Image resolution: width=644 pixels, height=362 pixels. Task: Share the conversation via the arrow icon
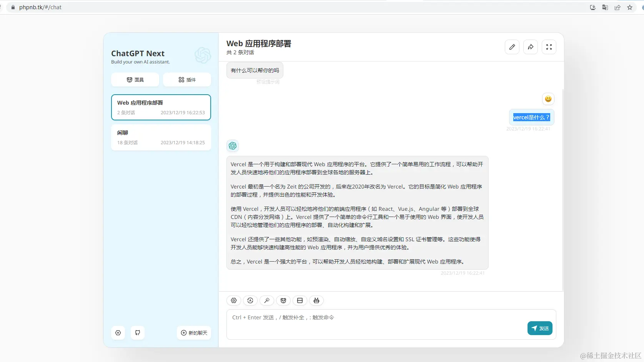click(x=531, y=47)
